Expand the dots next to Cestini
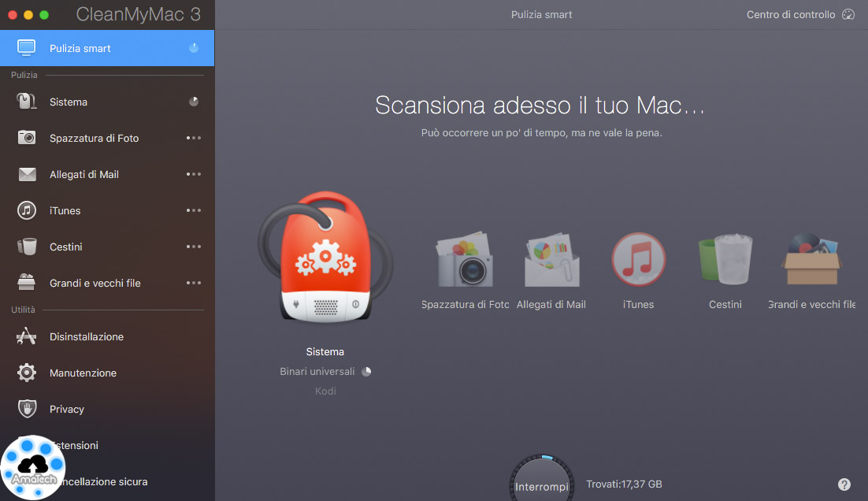 pyautogui.click(x=194, y=247)
